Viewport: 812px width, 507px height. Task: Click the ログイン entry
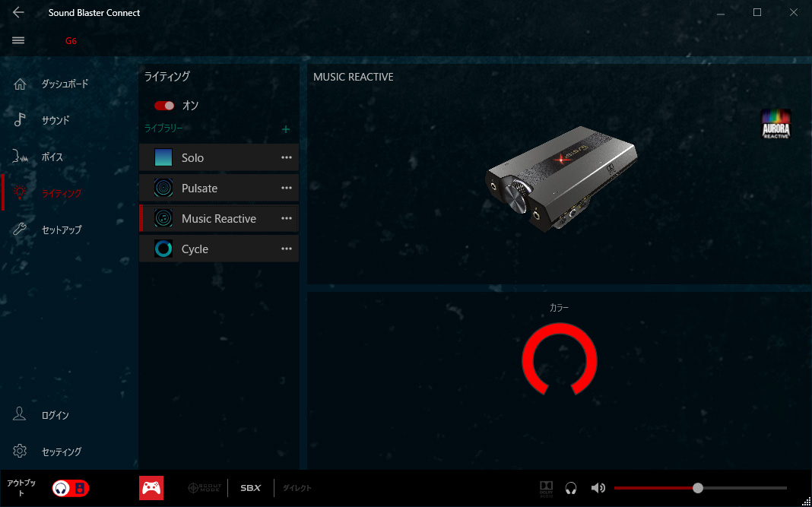pos(55,415)
